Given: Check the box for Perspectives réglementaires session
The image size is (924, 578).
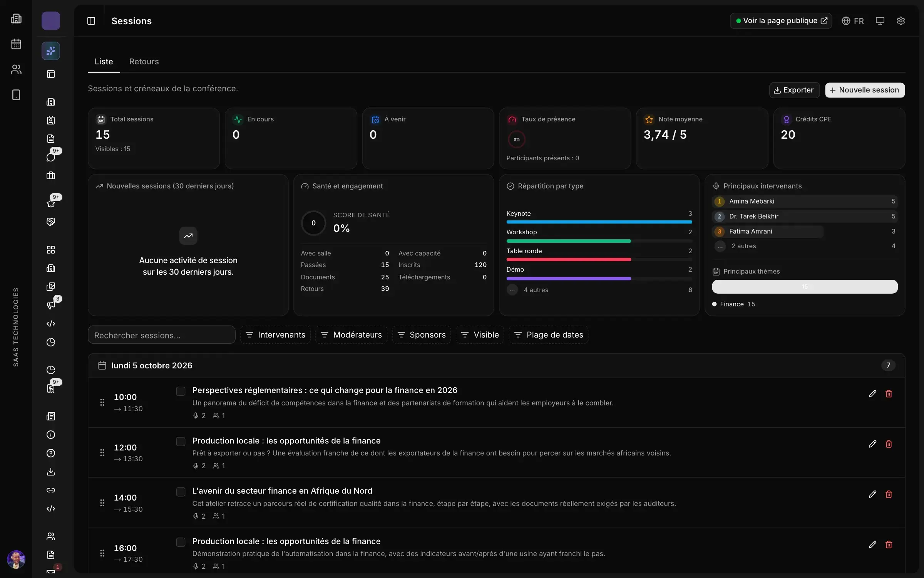Looking at the screenshot, I should click(181, 391).
